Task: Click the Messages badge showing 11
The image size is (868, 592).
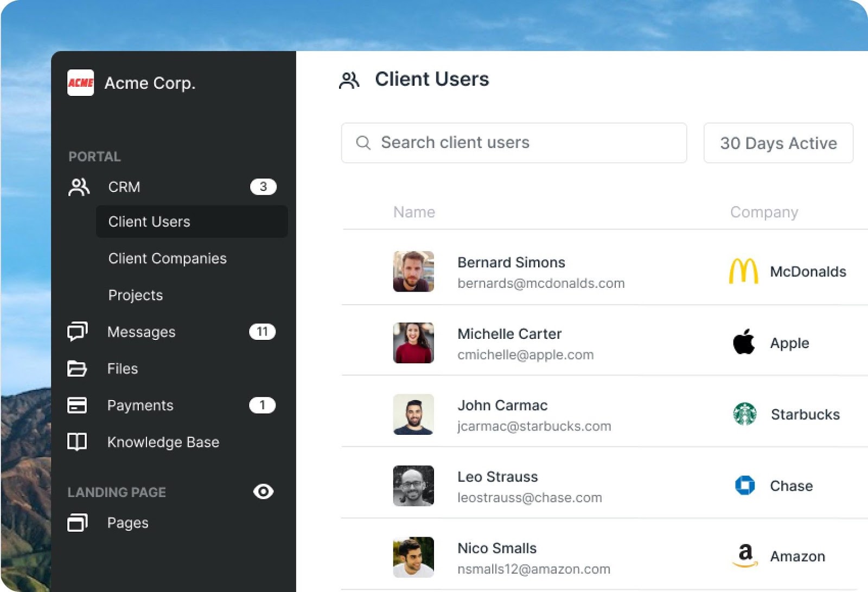Action: click(x=262, y=332)
